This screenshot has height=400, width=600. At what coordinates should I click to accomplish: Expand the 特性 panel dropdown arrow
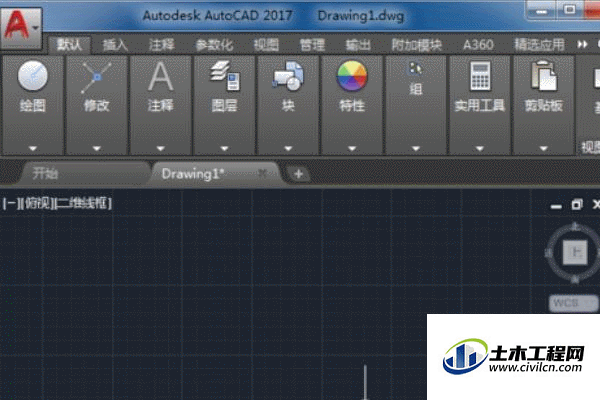352,148
